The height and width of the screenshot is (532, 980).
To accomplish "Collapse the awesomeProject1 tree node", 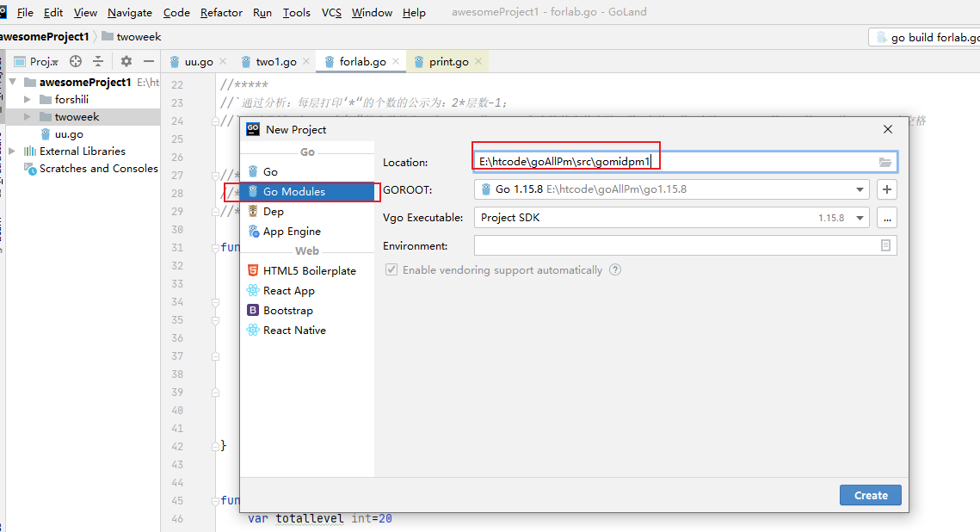I will tap(13, 82).
